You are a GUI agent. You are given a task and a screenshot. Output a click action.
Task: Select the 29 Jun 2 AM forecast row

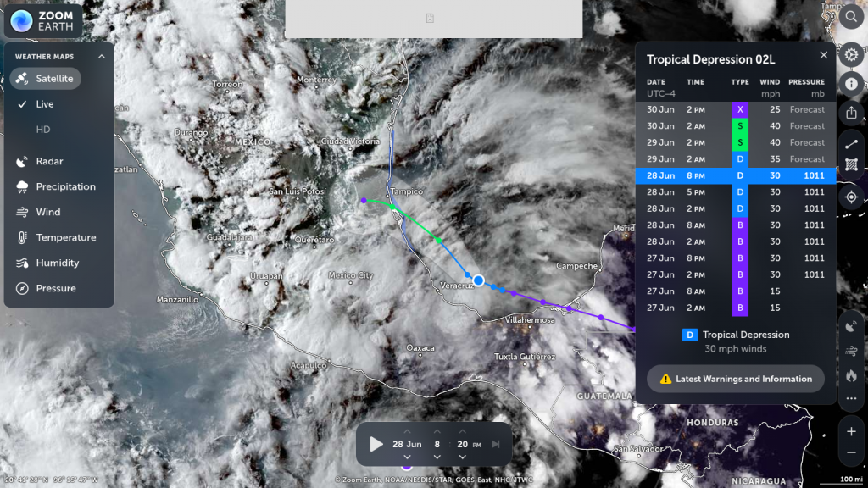pyautogui.click(x=735, y=159)
